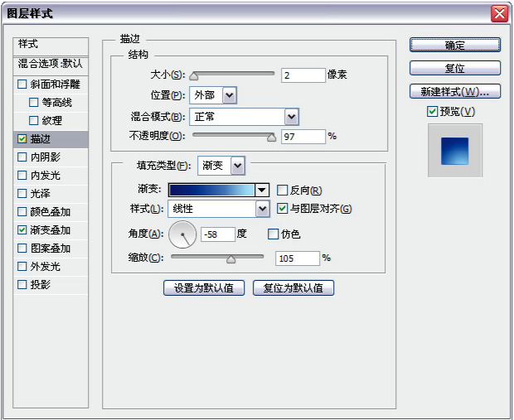Image resolution: width=514 pixels, height=420 pixels.
Task: Click the blue gradient color bar
Action: [211, 191]
